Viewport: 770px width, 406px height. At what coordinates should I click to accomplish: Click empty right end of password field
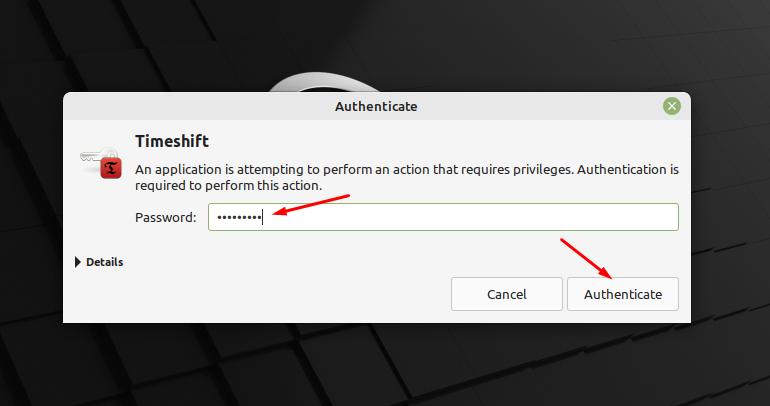[614, 217]
